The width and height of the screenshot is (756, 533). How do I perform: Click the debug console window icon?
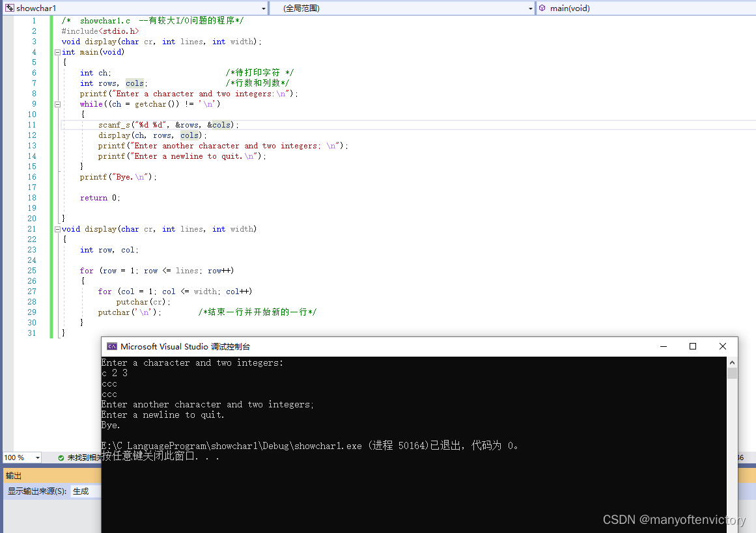tap(112, 346)
